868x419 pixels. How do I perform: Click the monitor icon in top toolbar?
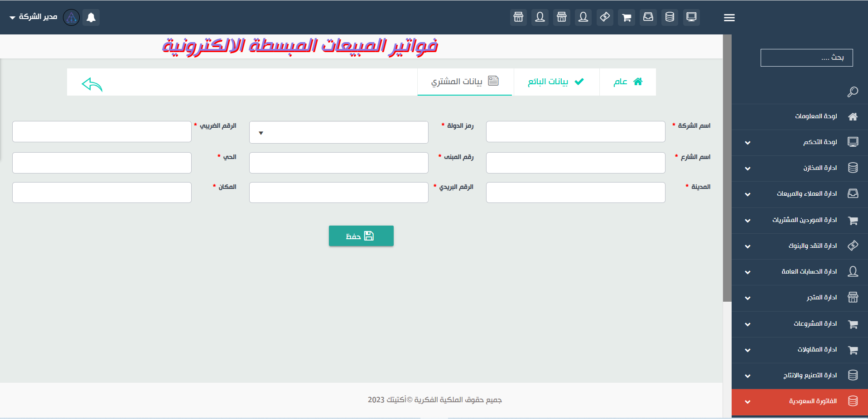point(691,17)
